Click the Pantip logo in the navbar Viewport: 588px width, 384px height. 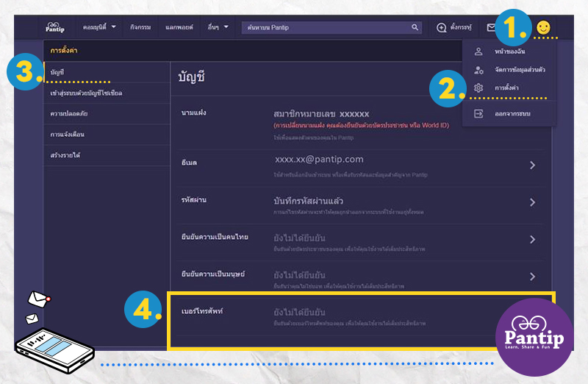tap(55, 27)
